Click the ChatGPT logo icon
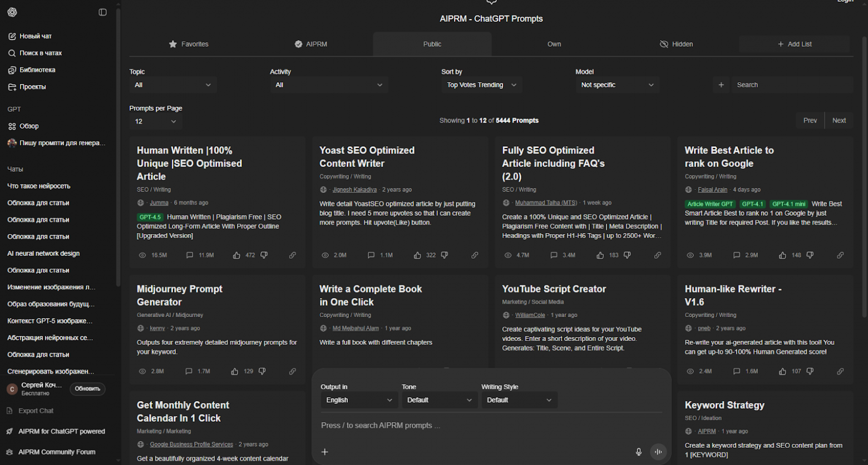This screenshot has height=465, width=868. [12, 12]
